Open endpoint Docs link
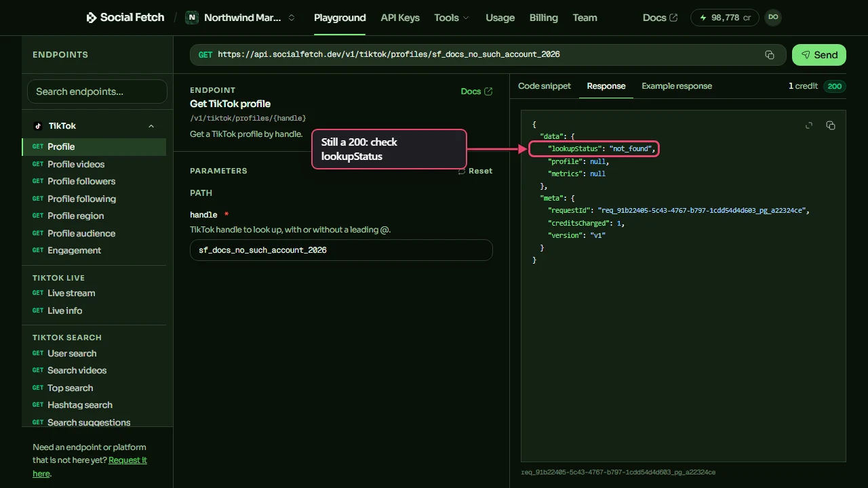This screenshot has height=488, width=868. [477, 91]
